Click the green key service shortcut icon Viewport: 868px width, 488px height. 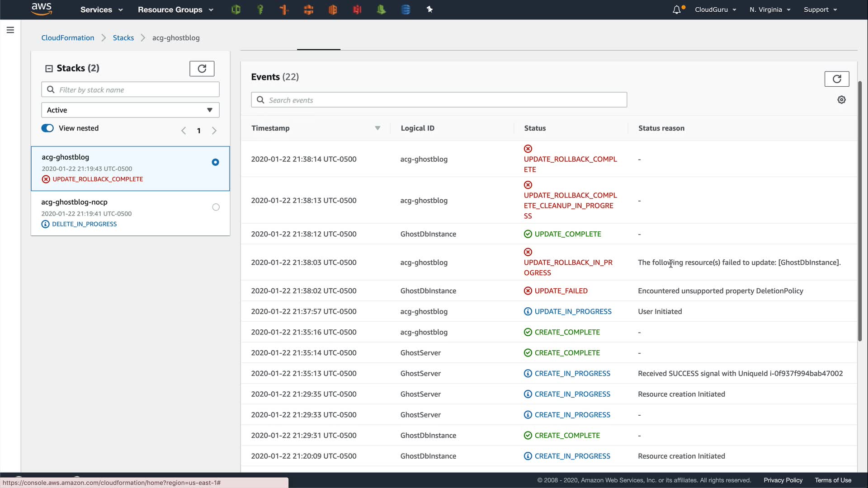[260, 9]
